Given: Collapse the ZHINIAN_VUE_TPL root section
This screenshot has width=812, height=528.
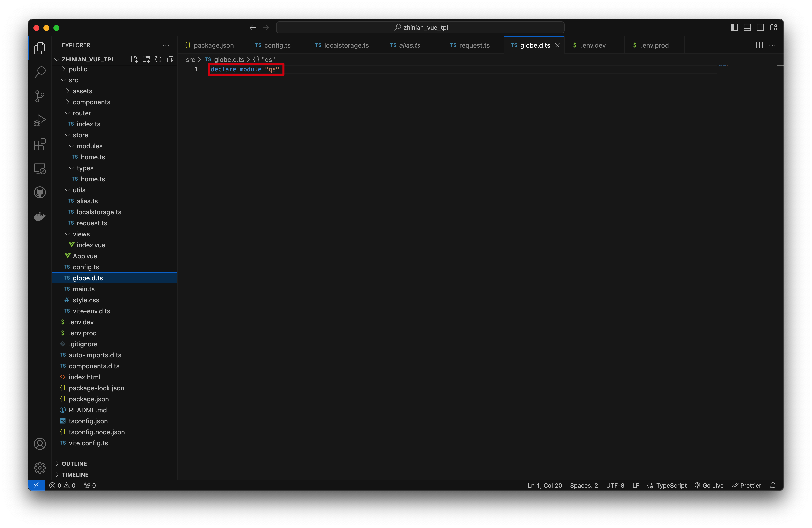Looking at the screenshot, I should pyautogui.click(x=88, y=59).
